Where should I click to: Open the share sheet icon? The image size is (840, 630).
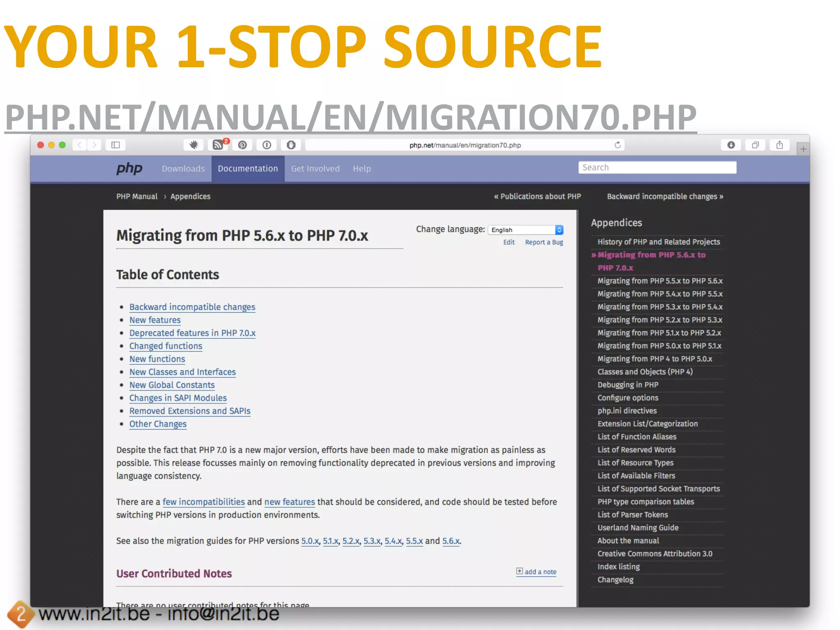pos(780,145)
